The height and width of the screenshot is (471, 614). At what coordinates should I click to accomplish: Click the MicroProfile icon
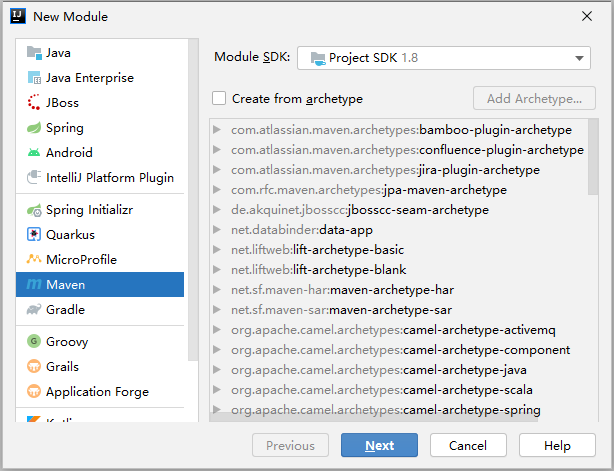pos(34,260)
